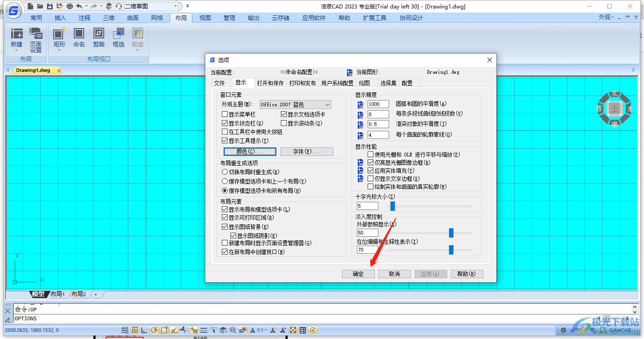The width and height of the screenshot is (644, 339).
Task: Toggle ortho mode icon in status bar
Action: pyautogui.click(x=144, y=330)
